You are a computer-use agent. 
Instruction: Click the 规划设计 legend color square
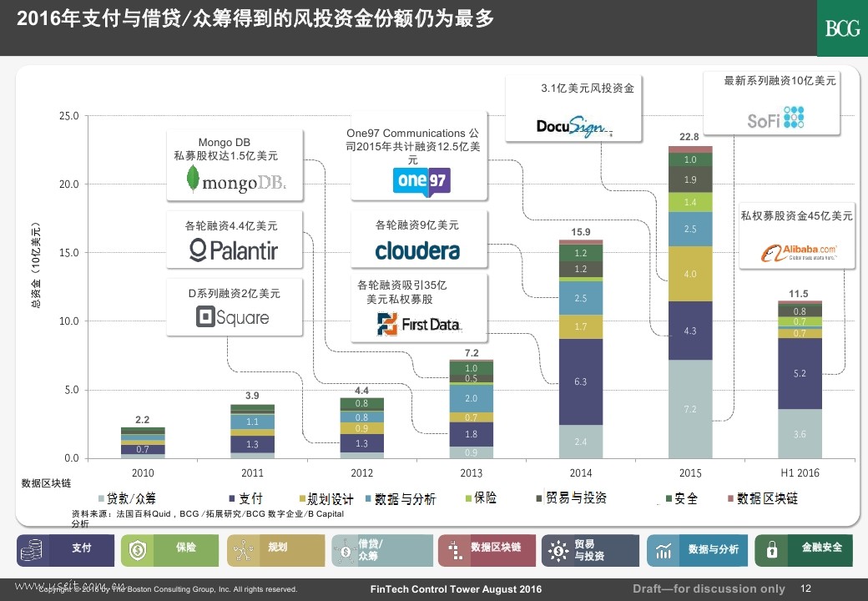(302, 498)
